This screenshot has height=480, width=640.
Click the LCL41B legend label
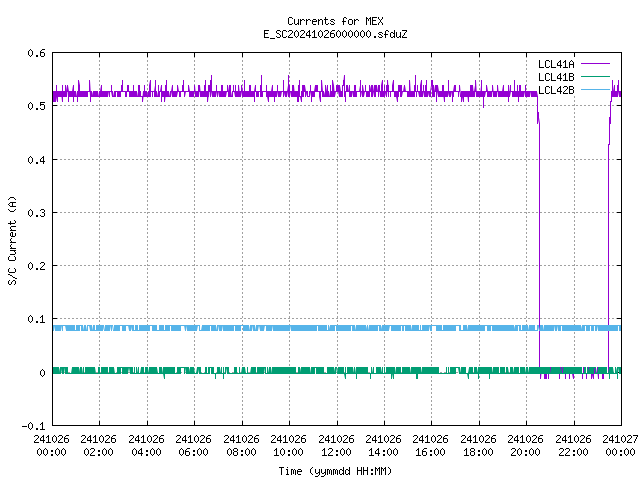[x=556, y=77]
